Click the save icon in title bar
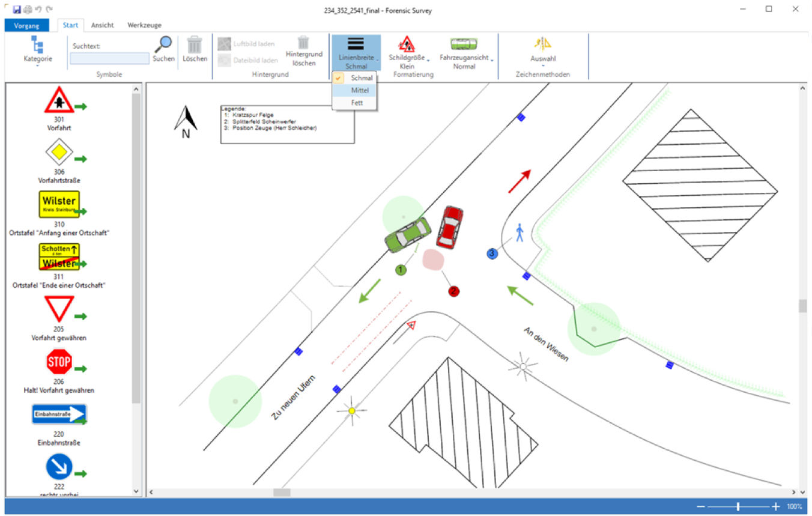The image size is (812, 516). tap(17, 10)
